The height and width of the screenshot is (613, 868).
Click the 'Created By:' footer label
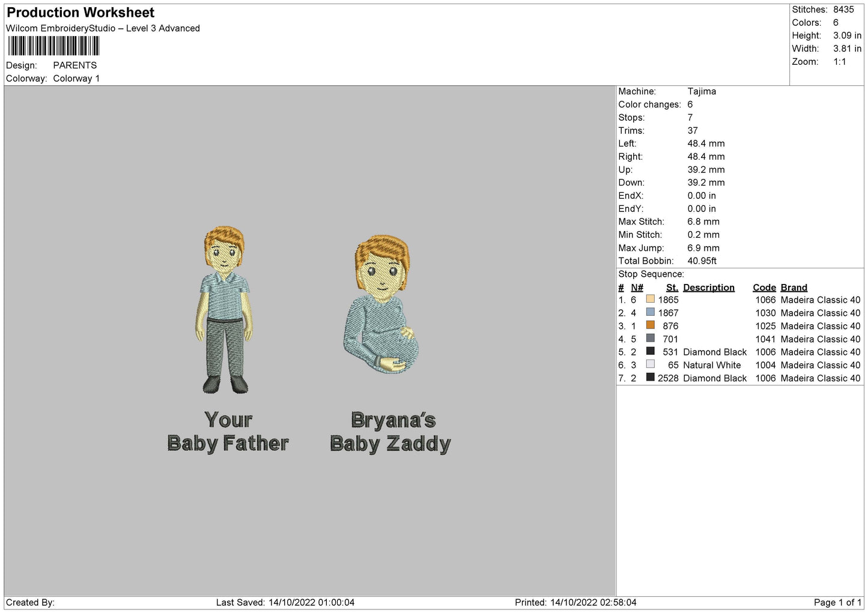click(x=30, y=602)
